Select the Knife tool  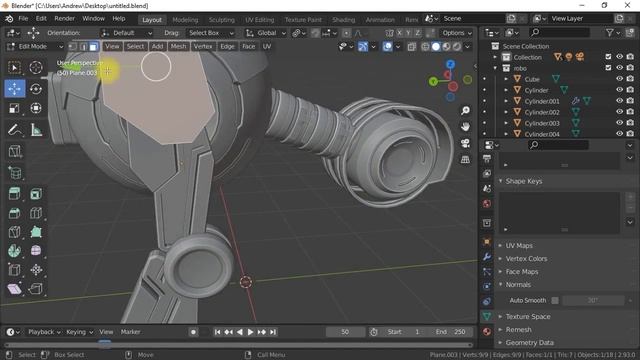pyautogui.click(x=15, y=232)
